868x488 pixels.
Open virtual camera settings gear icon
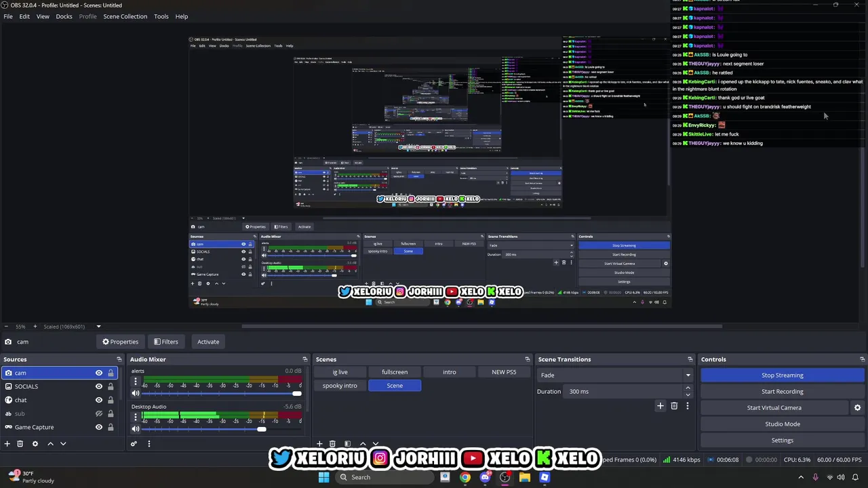pyautogui.click(x=857, y=408)
